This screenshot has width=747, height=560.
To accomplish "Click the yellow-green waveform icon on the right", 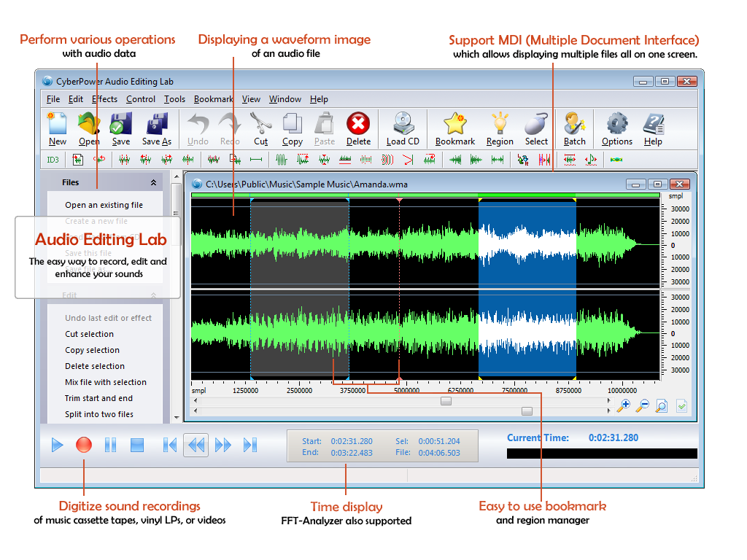I will point(616,160).
